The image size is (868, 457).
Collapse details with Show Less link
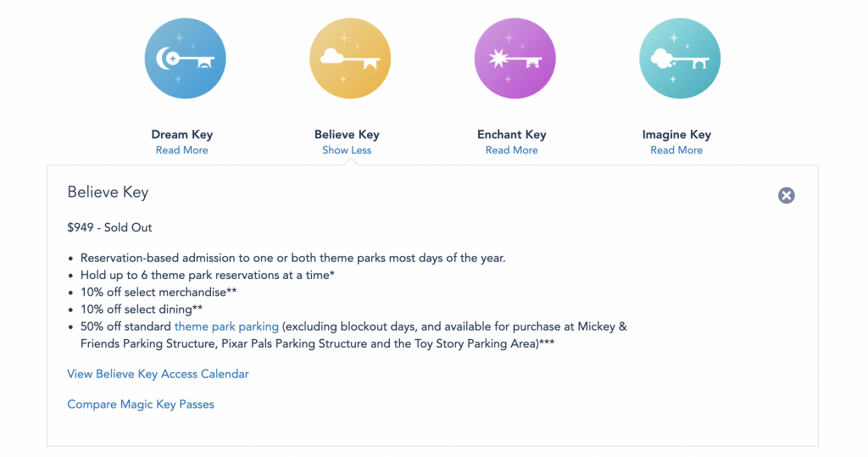(x=347, y=150)
